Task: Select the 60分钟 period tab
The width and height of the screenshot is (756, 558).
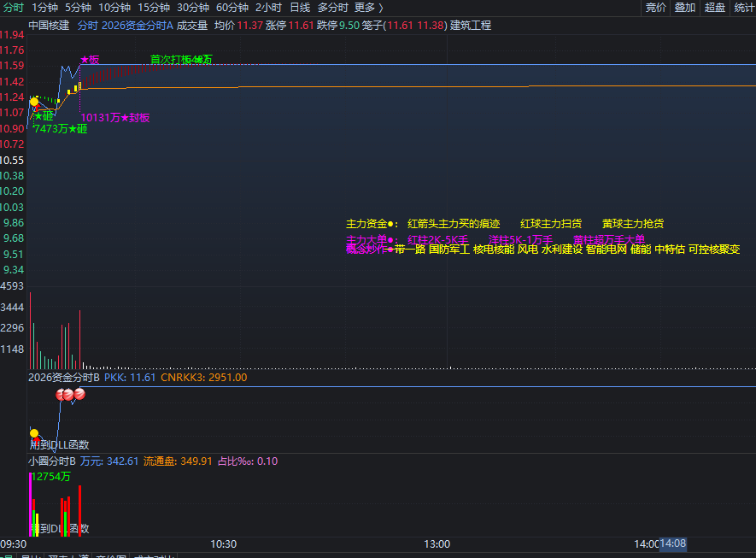Action: 231,8
